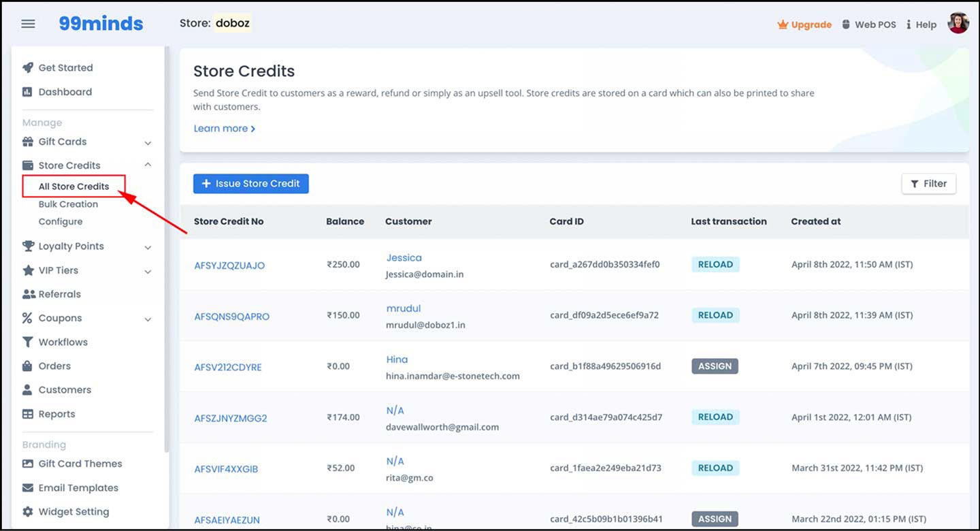Click the 99minds logo
Screen dimensions: 980x531
pyautogui.click(x=101, y=24)
